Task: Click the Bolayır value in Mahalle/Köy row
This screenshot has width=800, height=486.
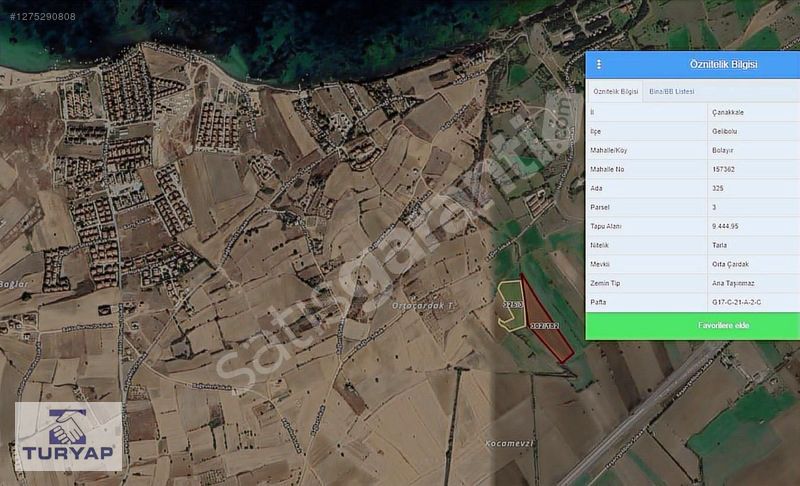Action: pyautogui.click(x=725, y=150)
